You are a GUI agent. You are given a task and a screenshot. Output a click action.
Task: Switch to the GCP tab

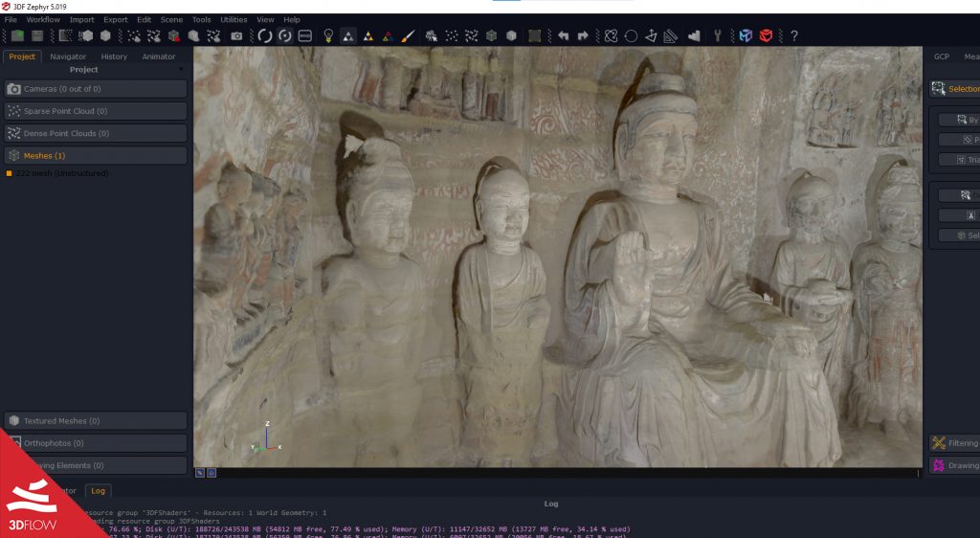point(942,56)
